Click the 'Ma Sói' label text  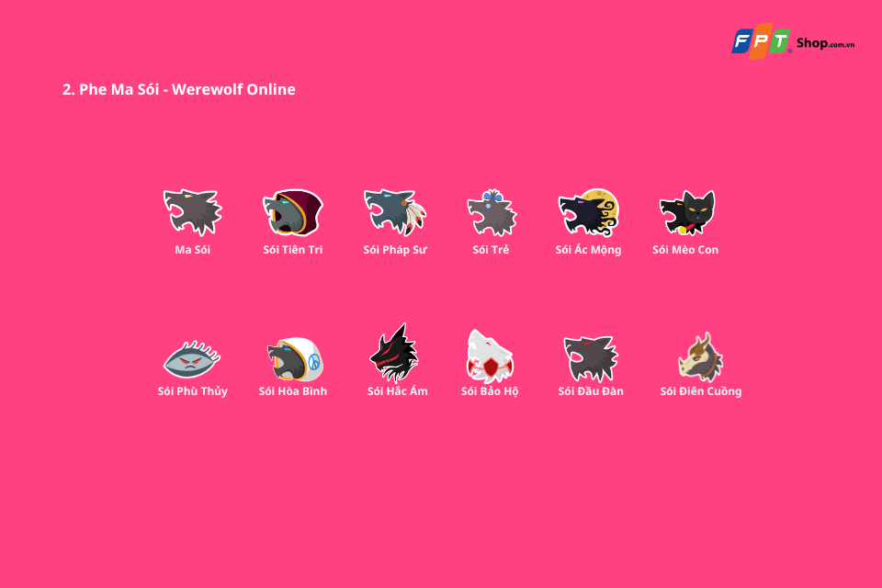(192, 250)
